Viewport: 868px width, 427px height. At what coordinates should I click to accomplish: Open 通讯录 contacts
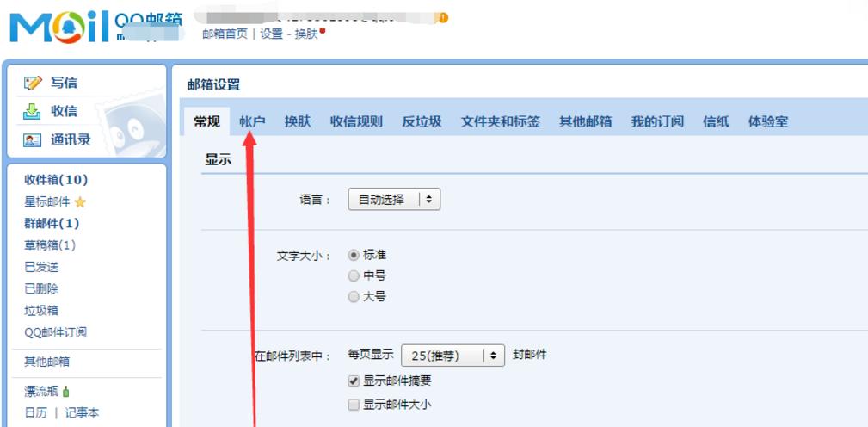point(71,139)
